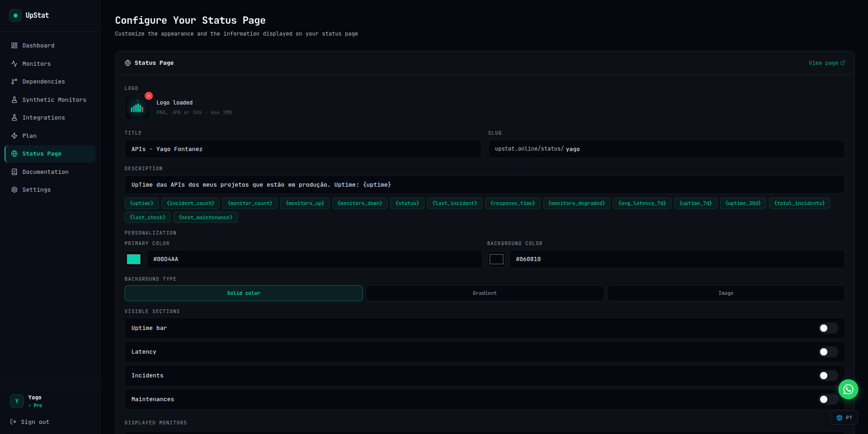Open Synthetic Monitors page
This screenshot has height=434, width=868.
coord(50,100)
